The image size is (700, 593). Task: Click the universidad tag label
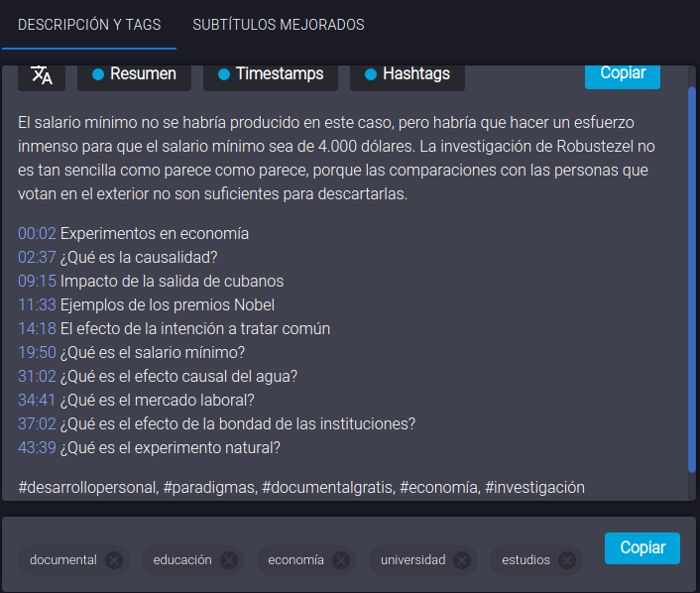[x=412, y=560]
